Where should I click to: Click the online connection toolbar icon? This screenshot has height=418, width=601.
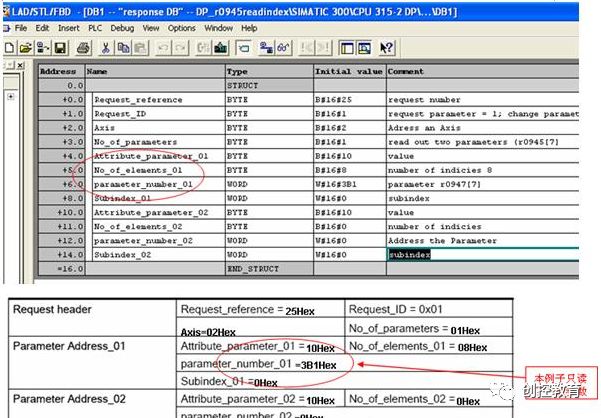pos(266,48)
